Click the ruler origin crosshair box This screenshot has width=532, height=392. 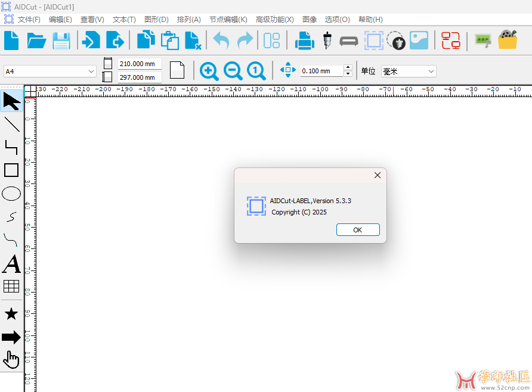pos(30,91)
